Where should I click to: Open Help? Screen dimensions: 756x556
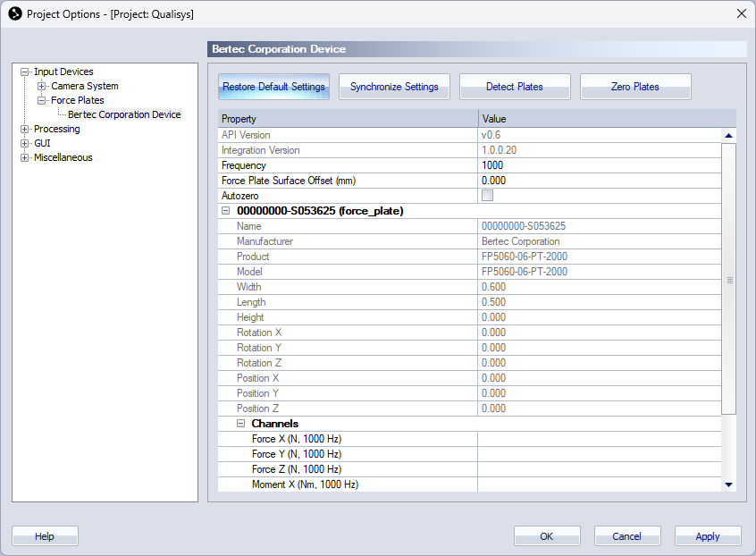pyautogui.click(x=45, y=536)
